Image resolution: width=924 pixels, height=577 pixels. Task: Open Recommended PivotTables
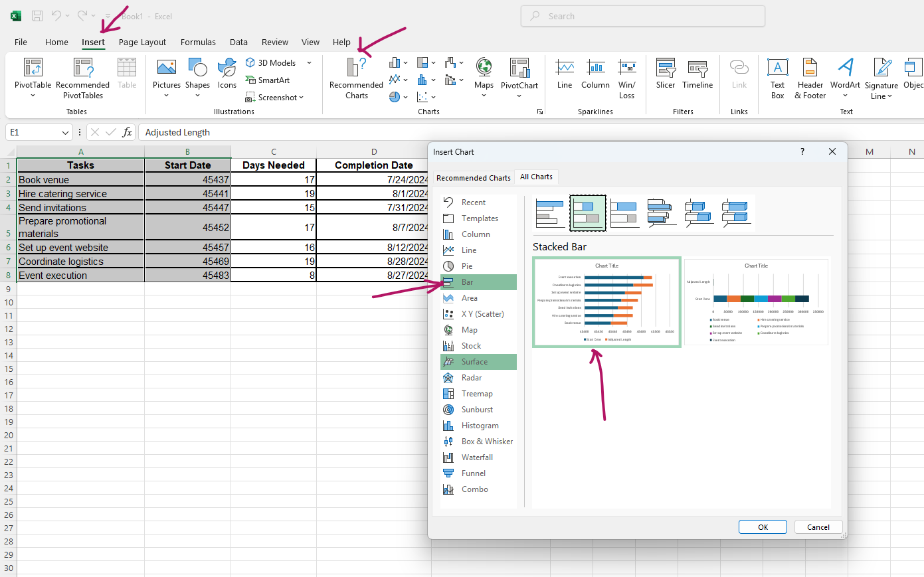coord(83,78)
